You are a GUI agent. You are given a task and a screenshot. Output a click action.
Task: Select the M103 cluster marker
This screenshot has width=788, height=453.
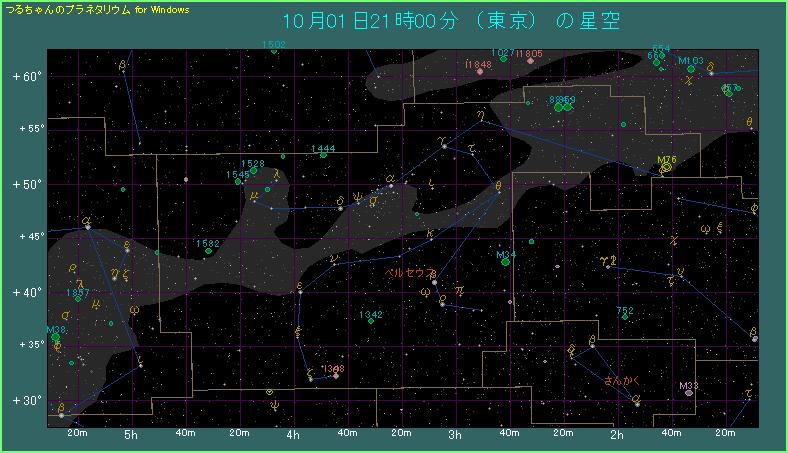[x=686, y=69]
